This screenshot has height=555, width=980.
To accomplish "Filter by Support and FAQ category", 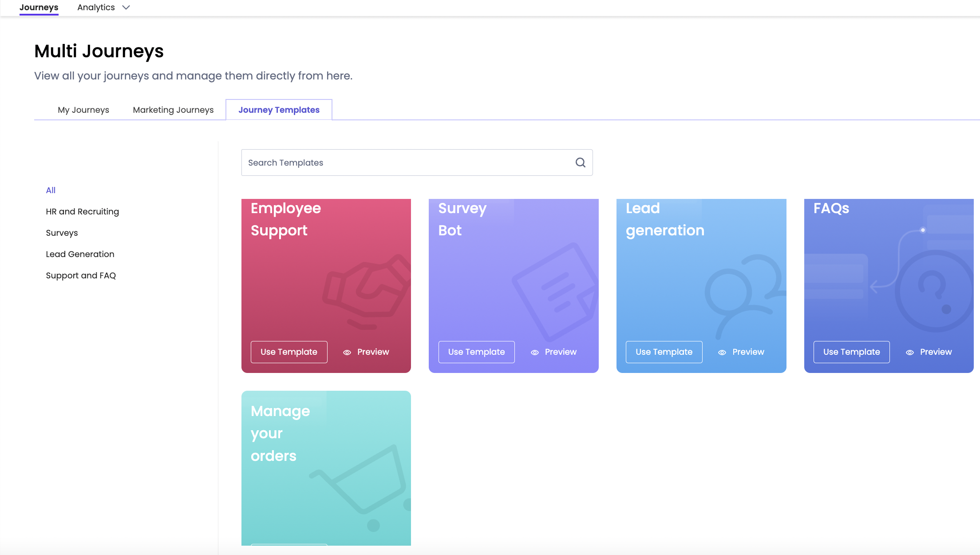I will (81, 275).
